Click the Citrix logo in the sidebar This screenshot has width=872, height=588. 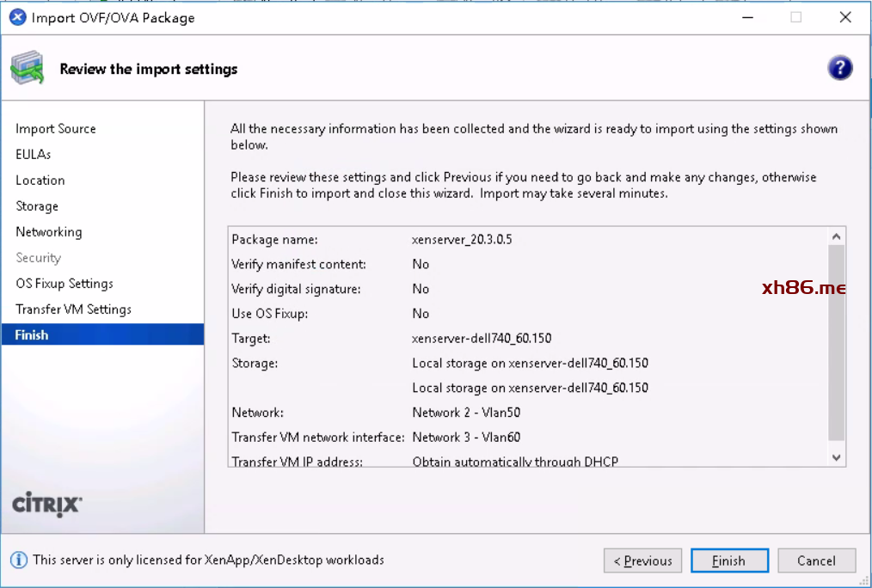(x=47, y=504)
